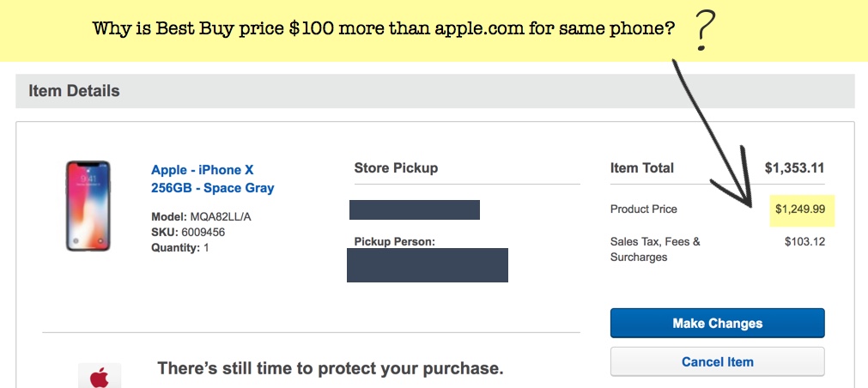Click the Cancel Item button
Screen dimensions: 868x388
(717, 361)
